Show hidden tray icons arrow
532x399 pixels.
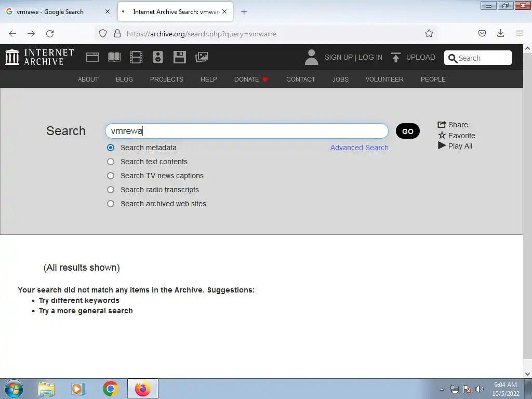(442, 389)
